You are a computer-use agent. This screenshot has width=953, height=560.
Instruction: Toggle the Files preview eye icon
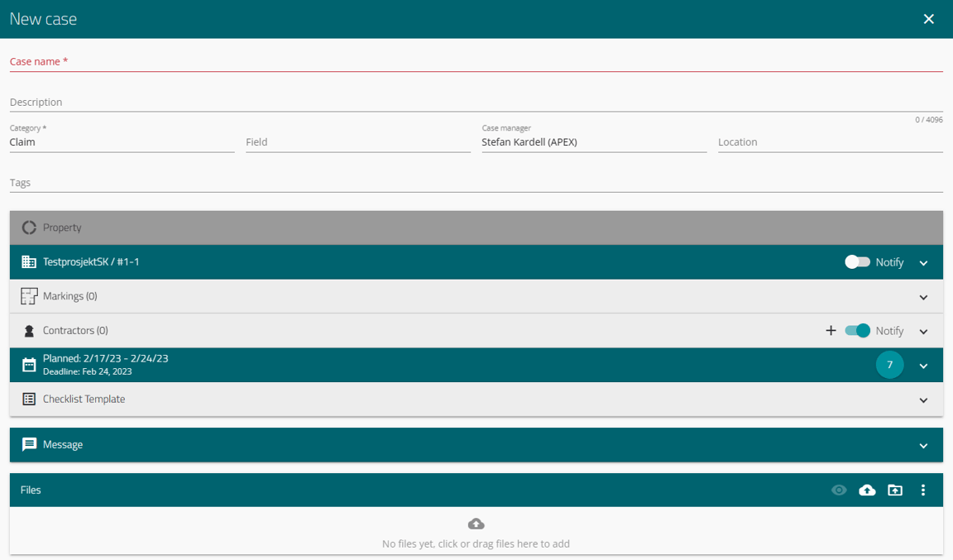coord(840,490)
